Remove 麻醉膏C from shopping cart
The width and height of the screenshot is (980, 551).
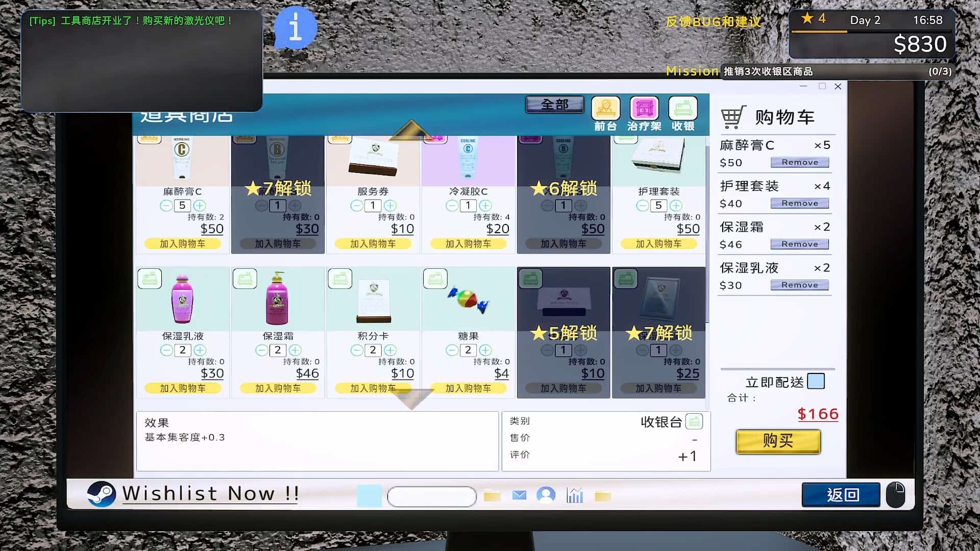799,162
